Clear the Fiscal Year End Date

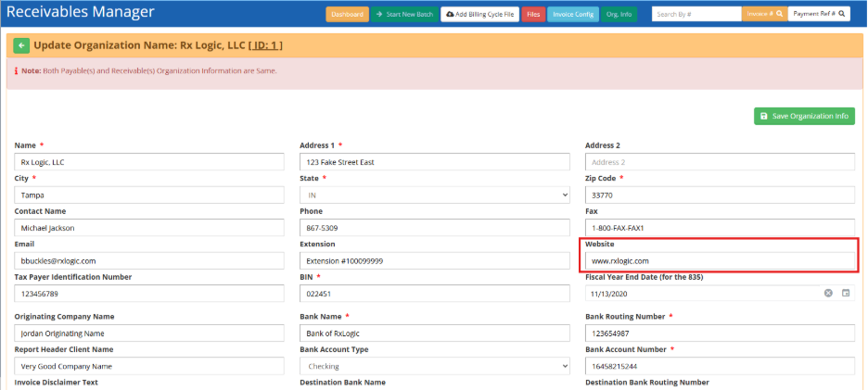tap(828, 294)
